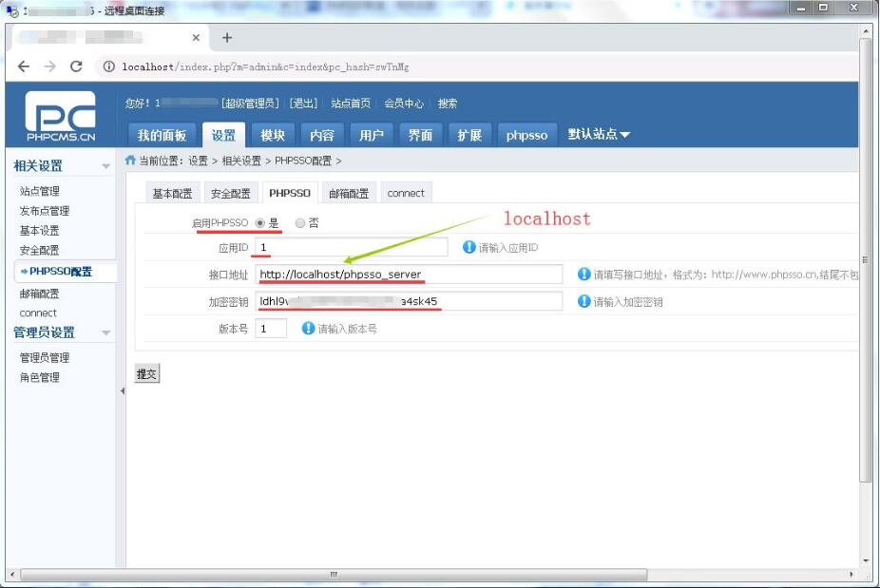
Task: Click the scroll up arrow on right
Action: (865, 30)
